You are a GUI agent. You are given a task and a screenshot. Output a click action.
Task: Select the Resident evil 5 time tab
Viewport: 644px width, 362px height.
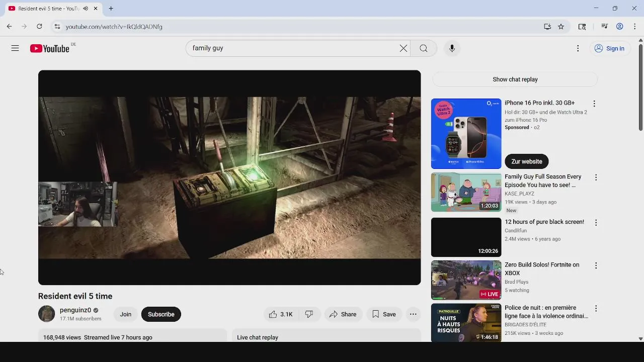[x=53, y=9]
